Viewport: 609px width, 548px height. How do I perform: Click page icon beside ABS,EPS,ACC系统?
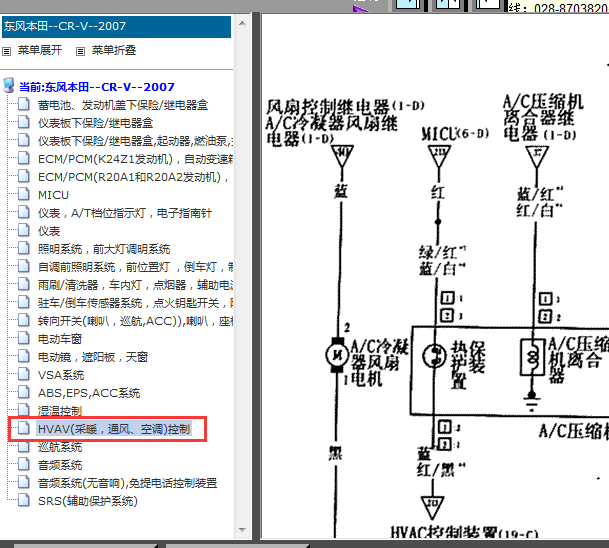tap(24, 392)
